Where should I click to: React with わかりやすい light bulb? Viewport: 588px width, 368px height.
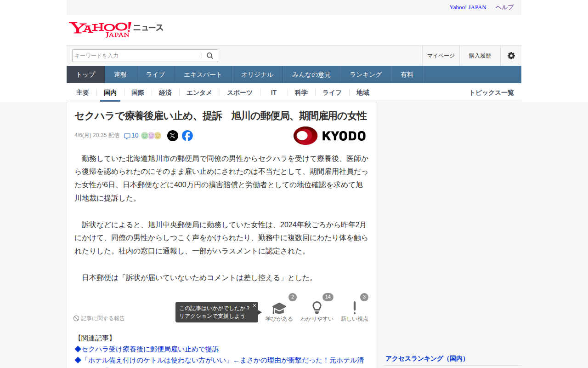pyautogui.click(x=317, y=312)
